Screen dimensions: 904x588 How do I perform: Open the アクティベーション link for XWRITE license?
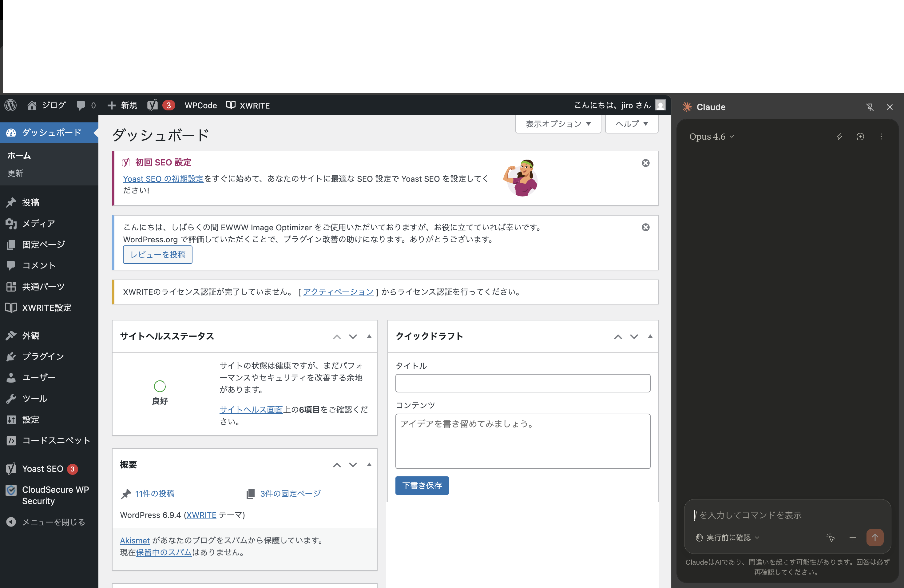pos(337,292)
